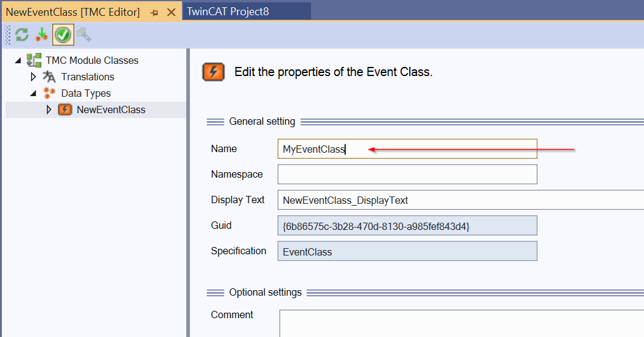Collapse the Data Types tree node
The image size is (644, 337).
click(33, 94)
